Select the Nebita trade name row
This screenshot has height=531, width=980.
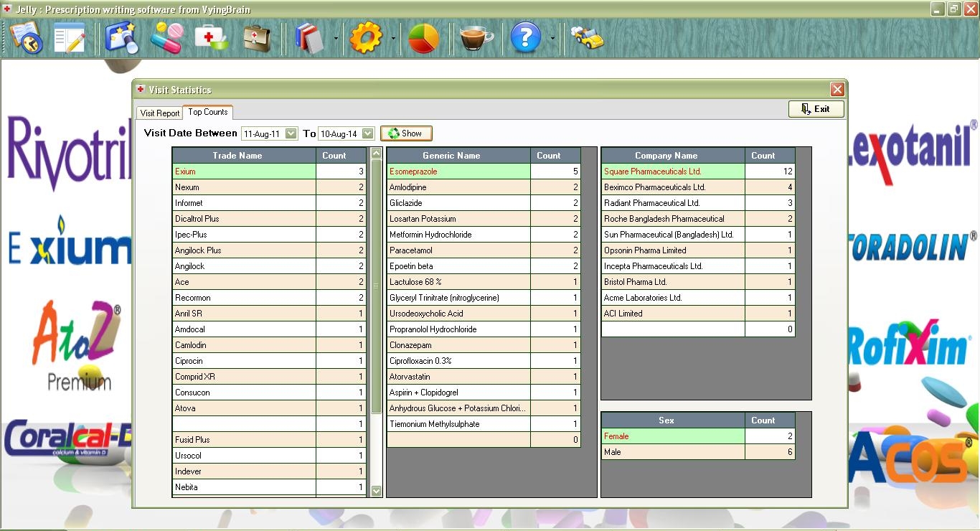coord(269,487)
